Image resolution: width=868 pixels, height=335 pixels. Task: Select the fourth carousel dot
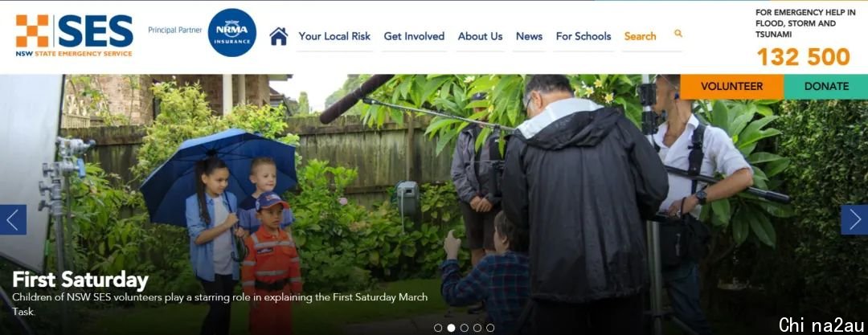477,328
